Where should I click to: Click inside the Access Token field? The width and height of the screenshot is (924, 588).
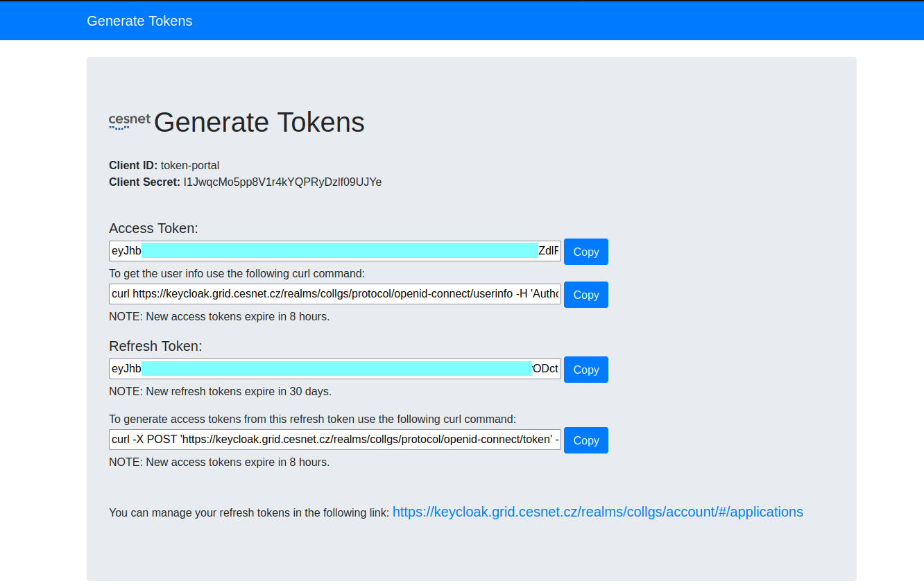(334, 251)
